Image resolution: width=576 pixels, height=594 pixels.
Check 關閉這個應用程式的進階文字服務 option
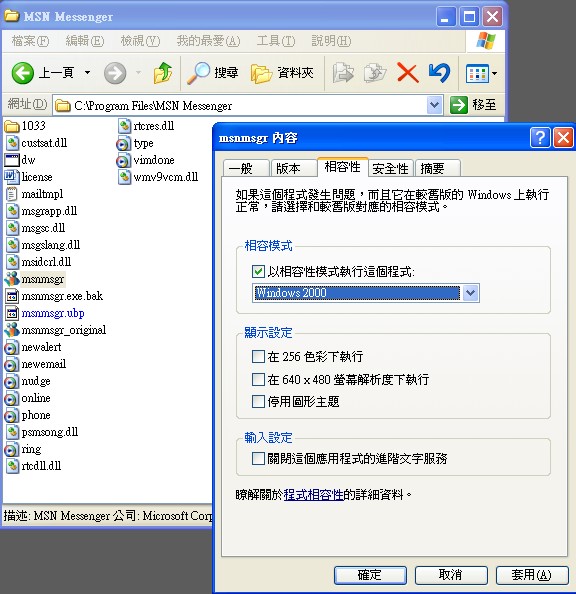tap(258, 458)
